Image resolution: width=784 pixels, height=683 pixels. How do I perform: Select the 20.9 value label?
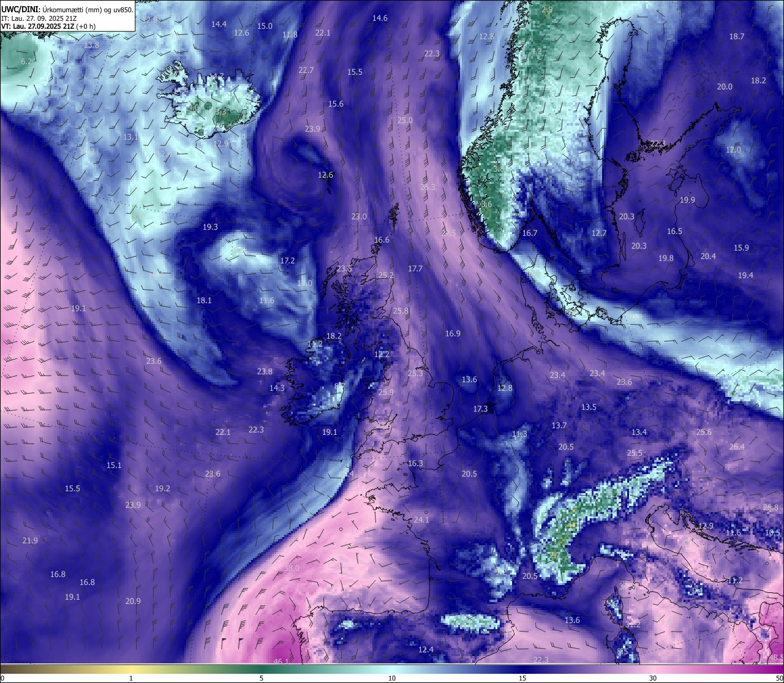(x=133, y=601)
